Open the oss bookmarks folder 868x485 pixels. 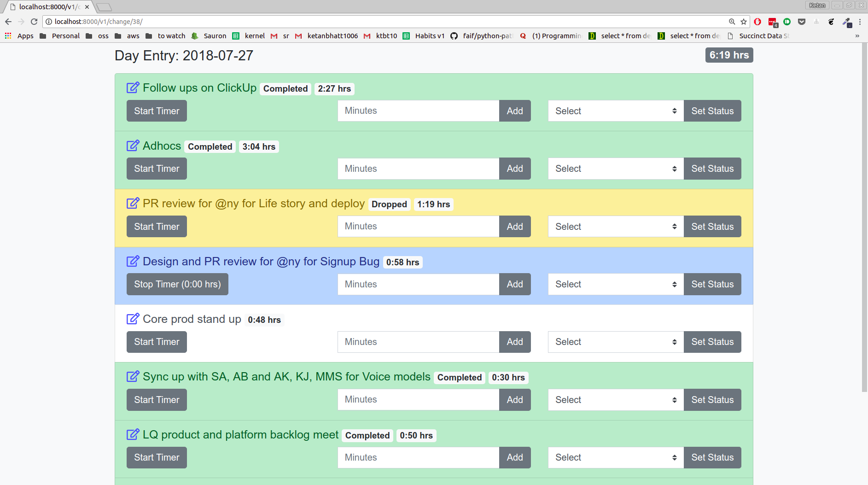(98, 36)
